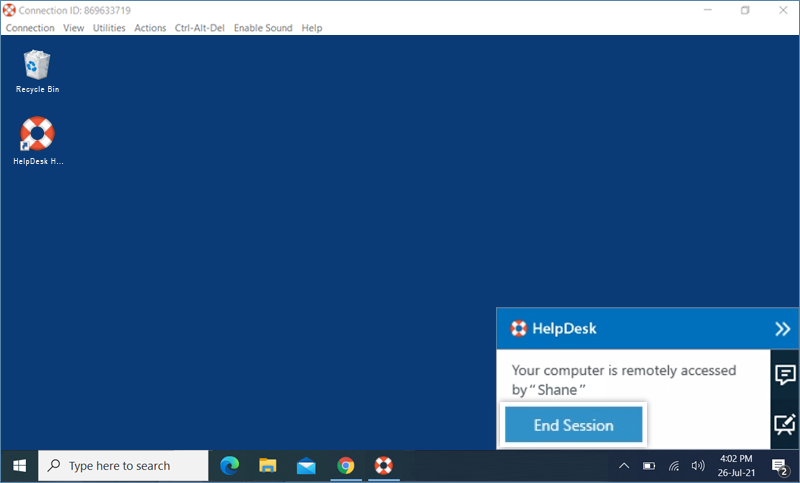Screen dimensions: 800x483
Task: Click the HelpDesk lifebuoy taskbar icon
Action: (x=383, y=466)
